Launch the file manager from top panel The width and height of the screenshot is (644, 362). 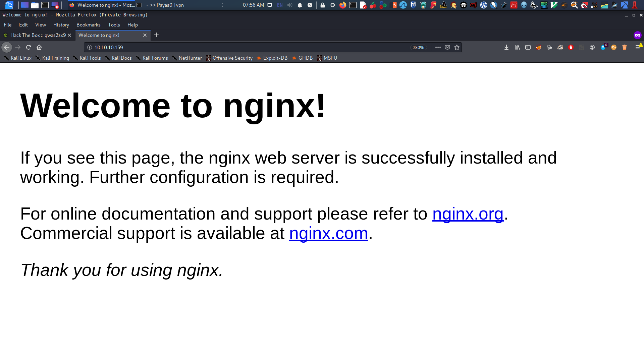click(x=35, y=5)
